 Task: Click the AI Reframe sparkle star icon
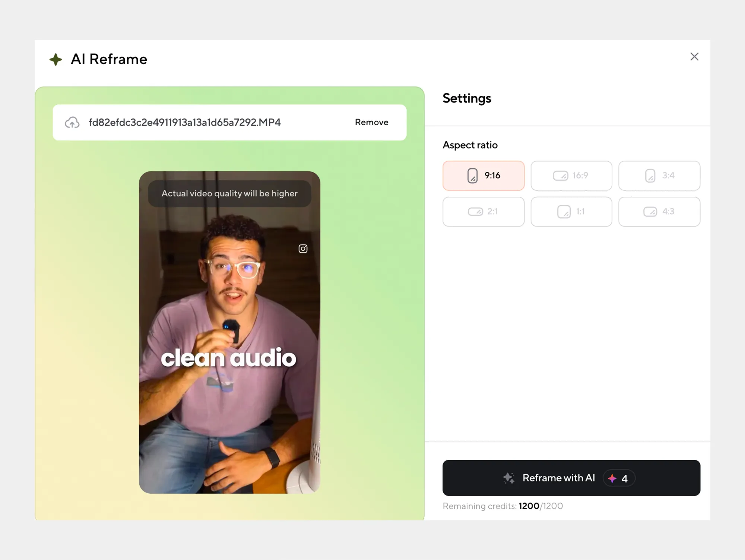56,60
